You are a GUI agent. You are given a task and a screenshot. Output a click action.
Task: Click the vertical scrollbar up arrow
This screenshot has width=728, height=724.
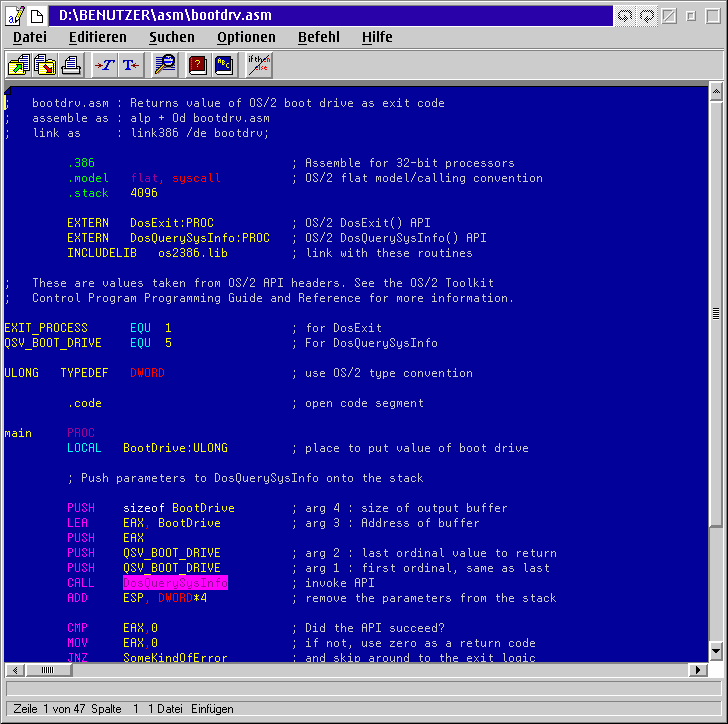coord(716,92)
